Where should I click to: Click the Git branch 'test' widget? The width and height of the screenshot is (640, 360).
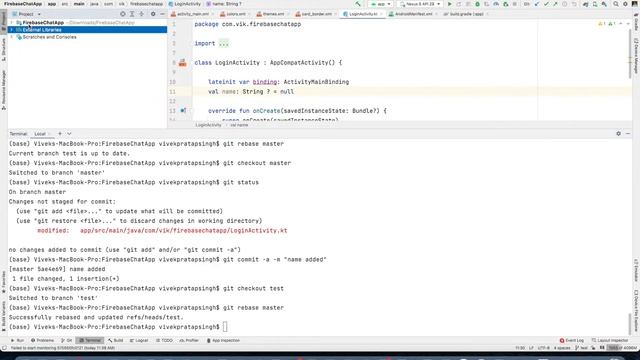pos(582,348)
